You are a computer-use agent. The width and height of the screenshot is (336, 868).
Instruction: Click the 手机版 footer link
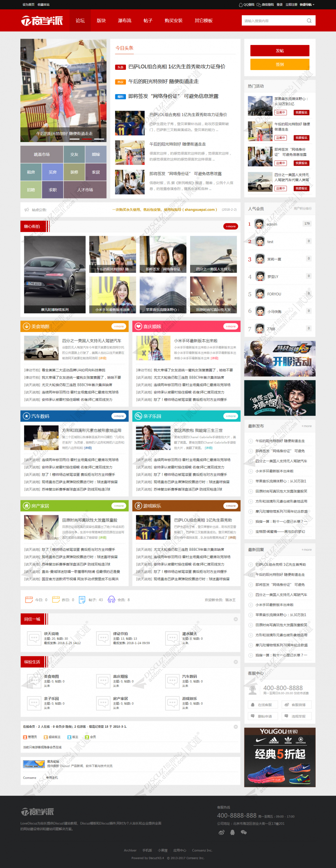[x=147, y=850]
